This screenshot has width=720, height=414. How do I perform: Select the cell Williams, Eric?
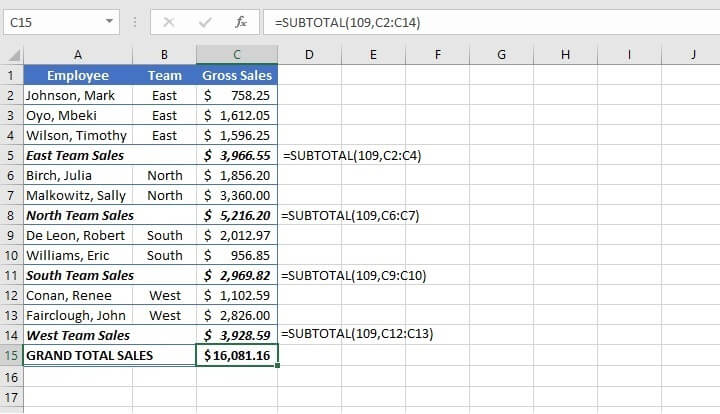tap(78, 255)
